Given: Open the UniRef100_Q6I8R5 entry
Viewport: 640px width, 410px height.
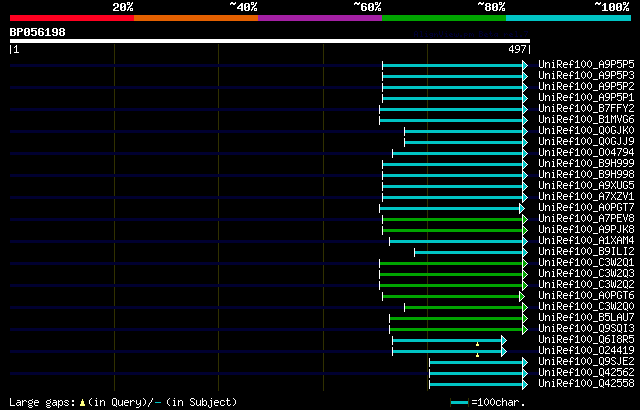Looking at the screenshot, I should (586, 340).
